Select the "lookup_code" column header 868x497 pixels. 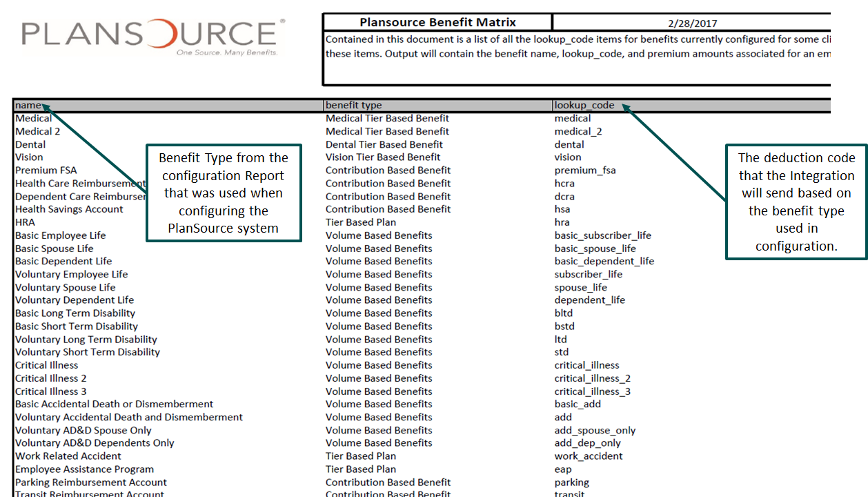tap(583, 105)
